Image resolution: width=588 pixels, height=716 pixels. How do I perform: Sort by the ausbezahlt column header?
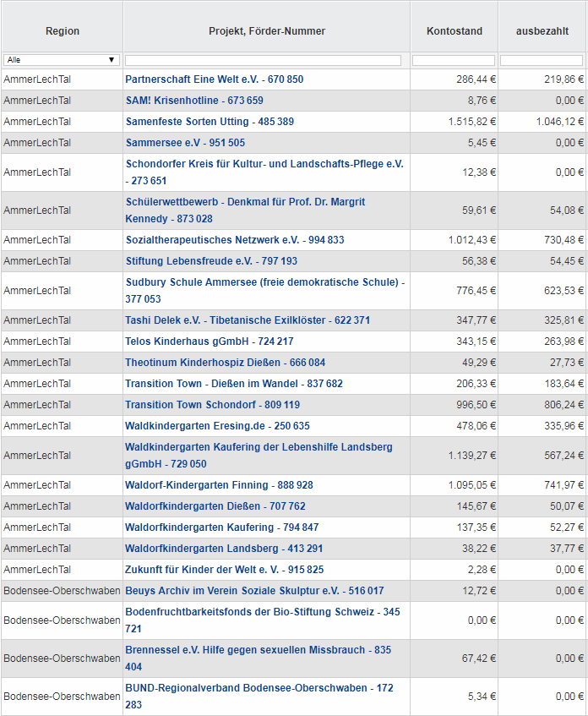click(x=542, y=31)
